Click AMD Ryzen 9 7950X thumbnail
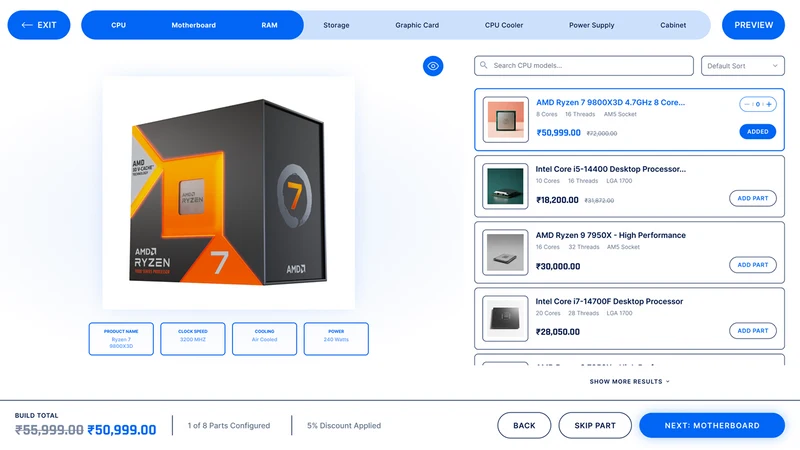Image resolution: width=800 pixels, height=450 pixels. pos(506,253)
